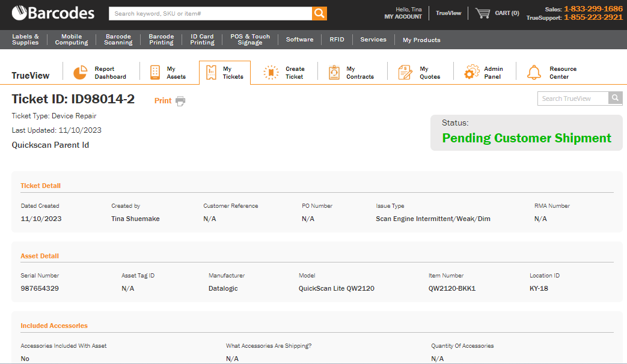
Task: Switch to the Report Dashboard tab
Action: [x=110, y=73]
